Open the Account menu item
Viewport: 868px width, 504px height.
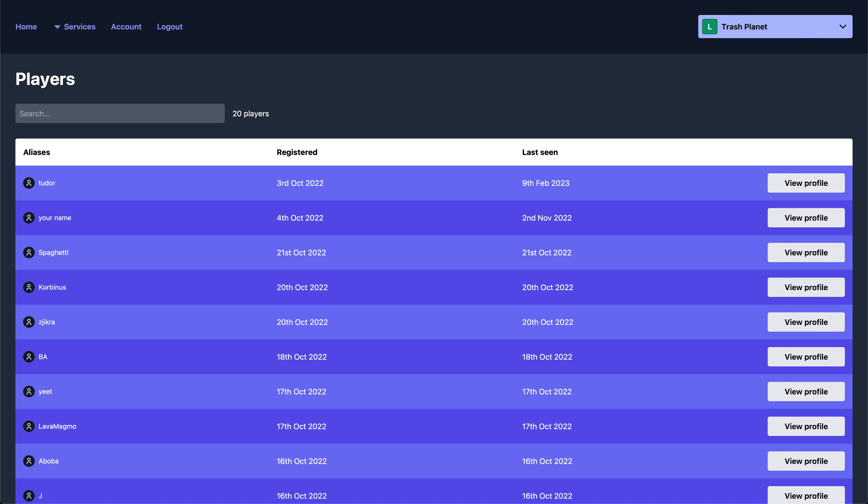tap(126, 27)
